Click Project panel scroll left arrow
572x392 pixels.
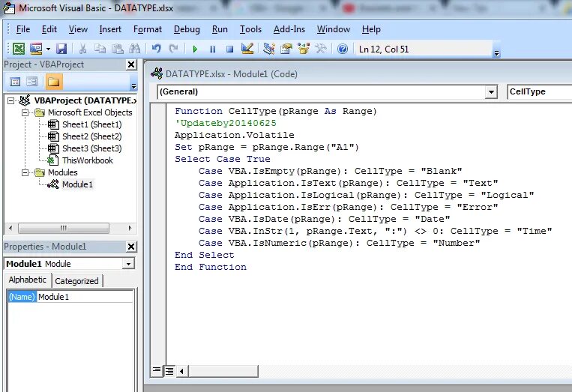point(10,229)
